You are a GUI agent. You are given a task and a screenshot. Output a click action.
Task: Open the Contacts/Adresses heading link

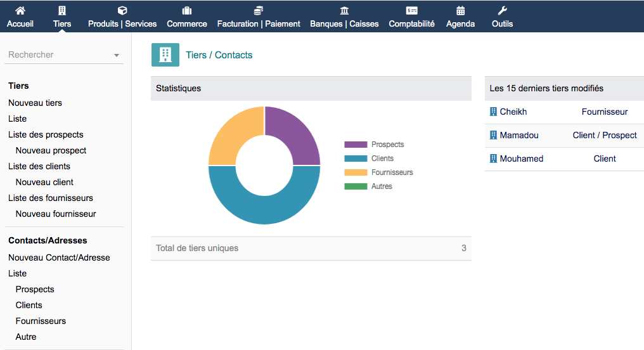48,240
